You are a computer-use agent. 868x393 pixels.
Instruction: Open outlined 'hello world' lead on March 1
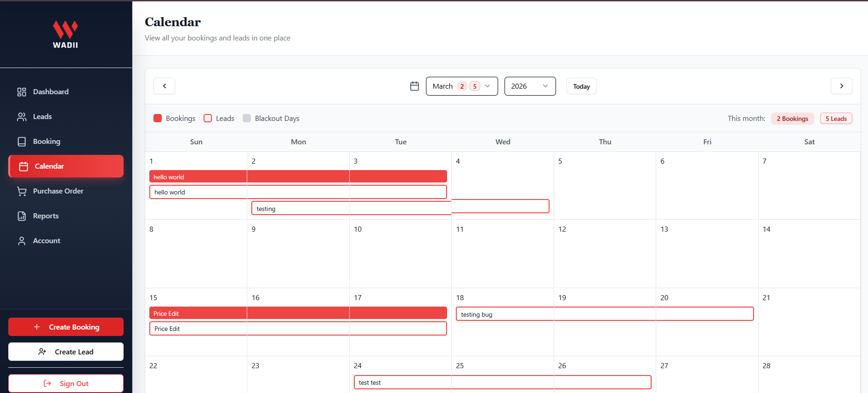point(298,192)
